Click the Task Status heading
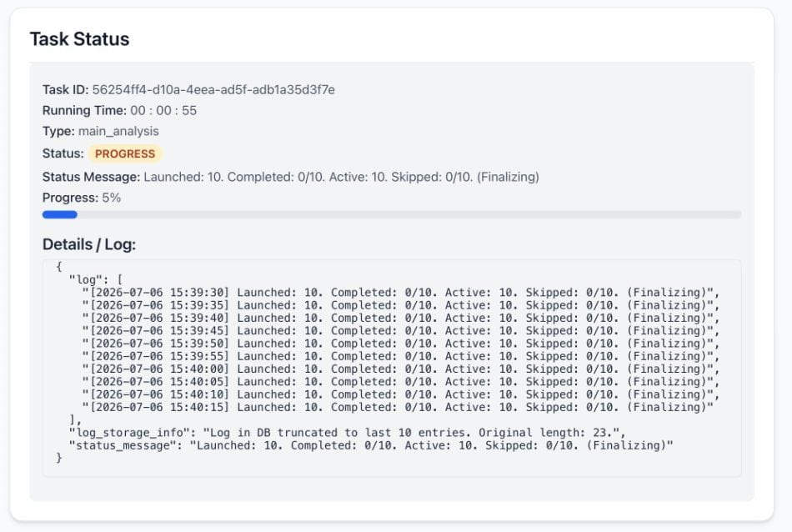The image size is (792, 532). pyautogui.click(x=79, y=39)
